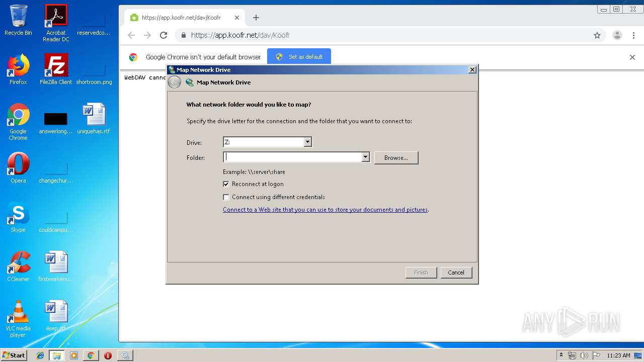The height and width of the screenshot is (362, 644).
Task: Click the network tray icon
Action: (x=572, y=355)
